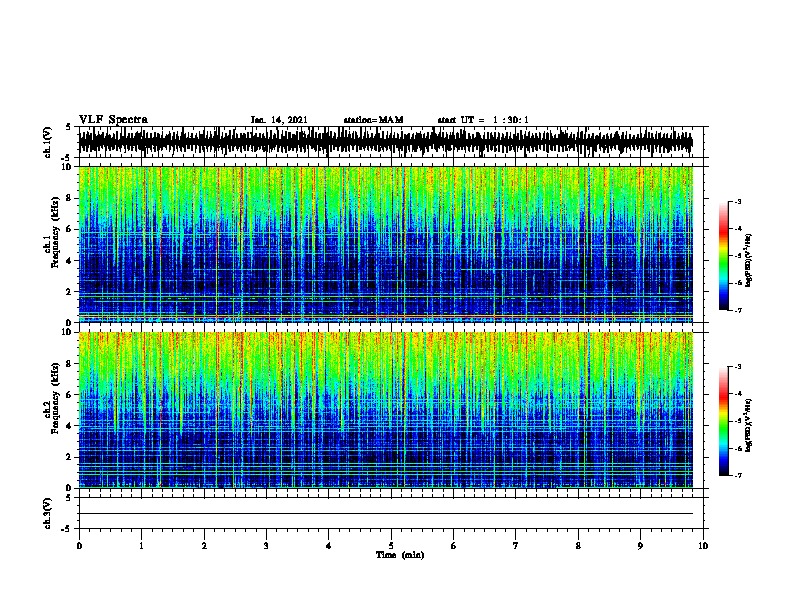Click the ch.1 frequency axis "8" tick label

pos(69,198)
